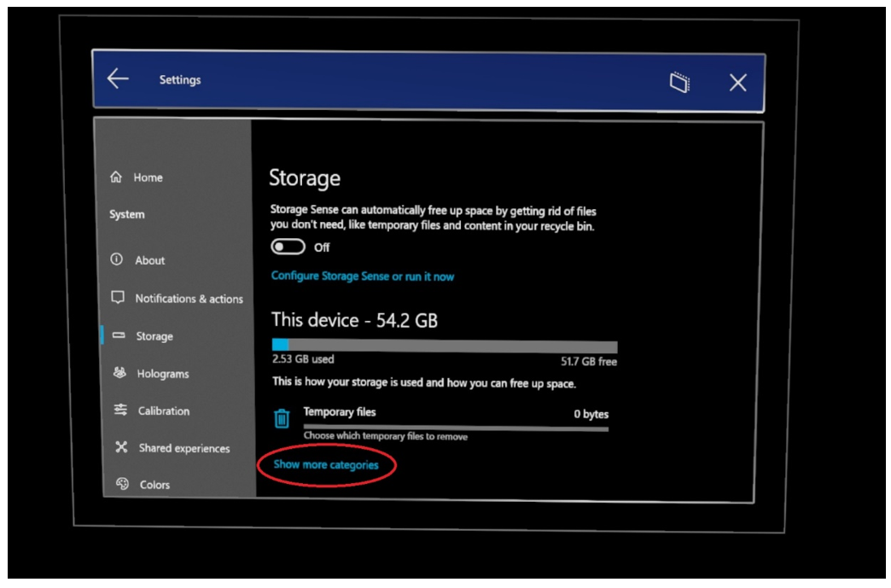The image size is (891, 588).
Task: Click the About info icon
Action: tap(116, 259)
